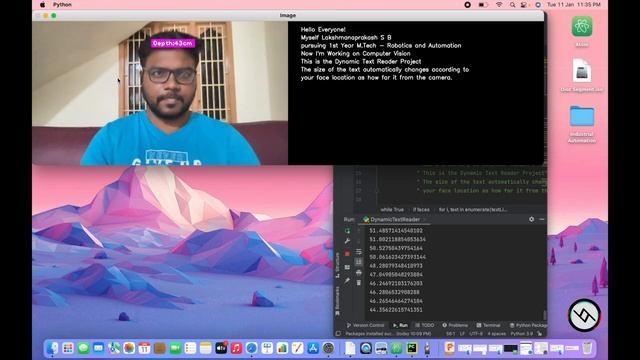
Task: Open the Structure side panel
Action: pyautogui.click(x=338, y=265)
